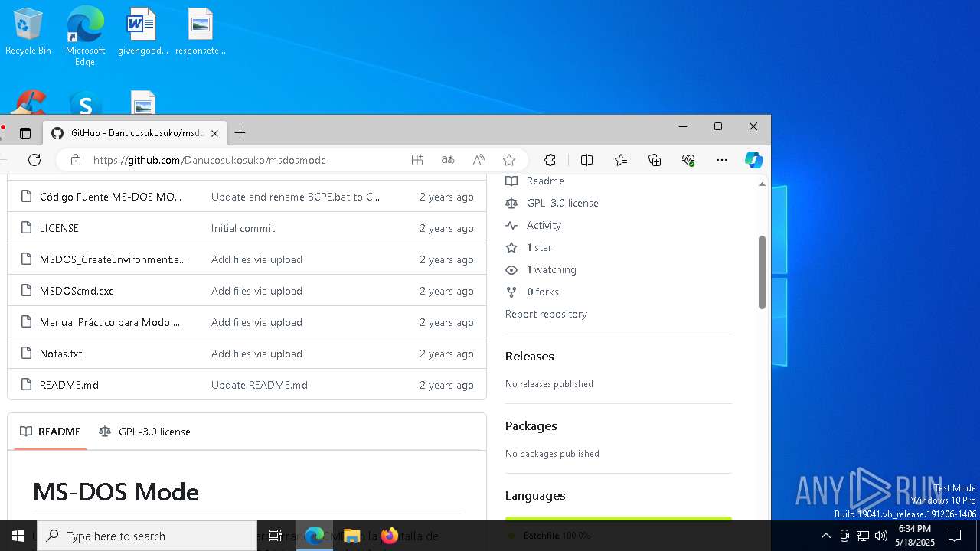Jump to Readme in About sidebar

point(535,181)
